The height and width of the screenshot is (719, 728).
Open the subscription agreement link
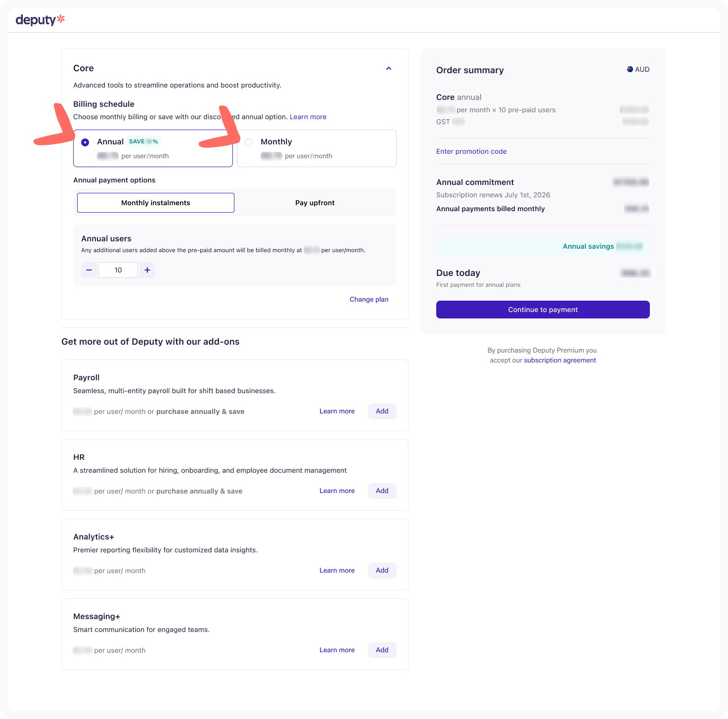(x=560, y=360)
